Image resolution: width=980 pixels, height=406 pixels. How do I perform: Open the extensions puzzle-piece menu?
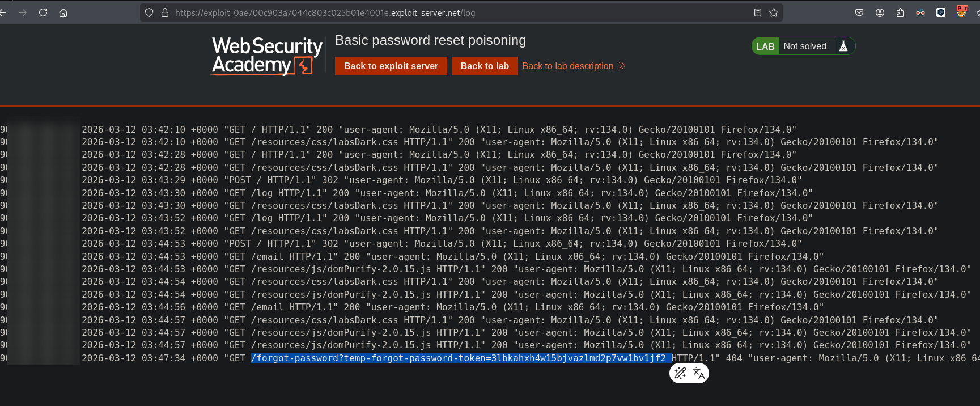point(900,12)
